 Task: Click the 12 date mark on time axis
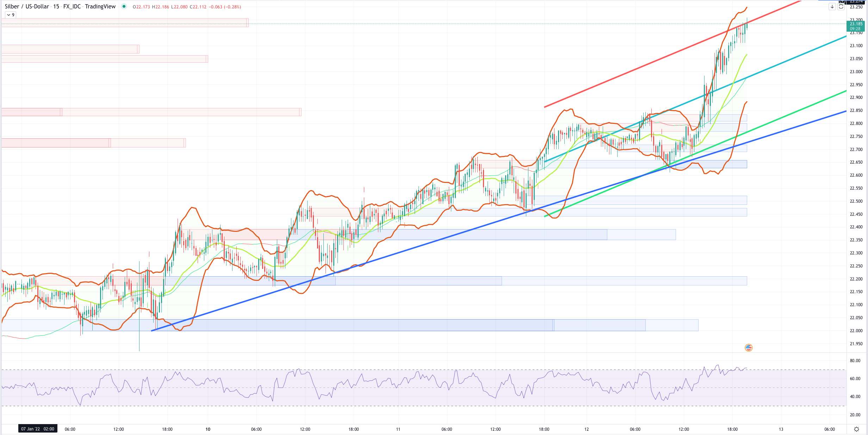(587, 429)
